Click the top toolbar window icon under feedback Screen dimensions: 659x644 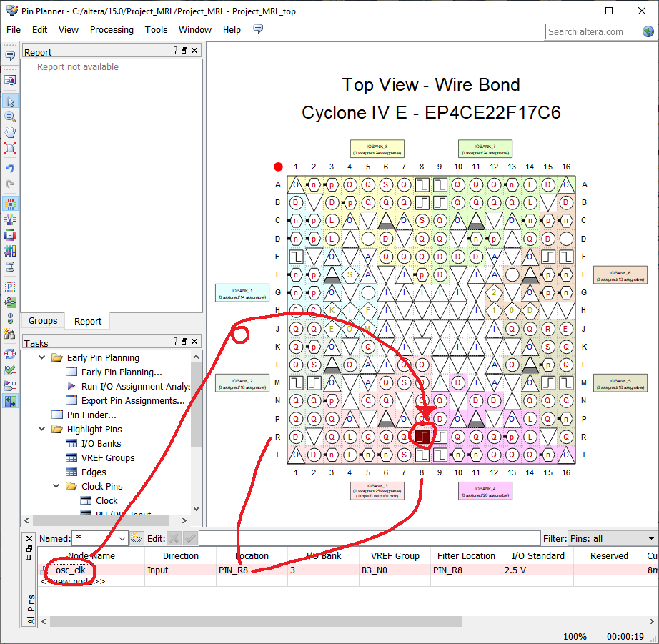click(10, 80)
